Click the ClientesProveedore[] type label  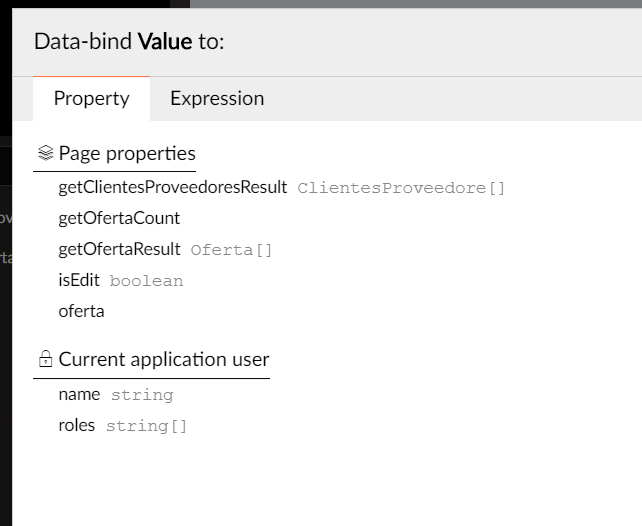(401, 188)
